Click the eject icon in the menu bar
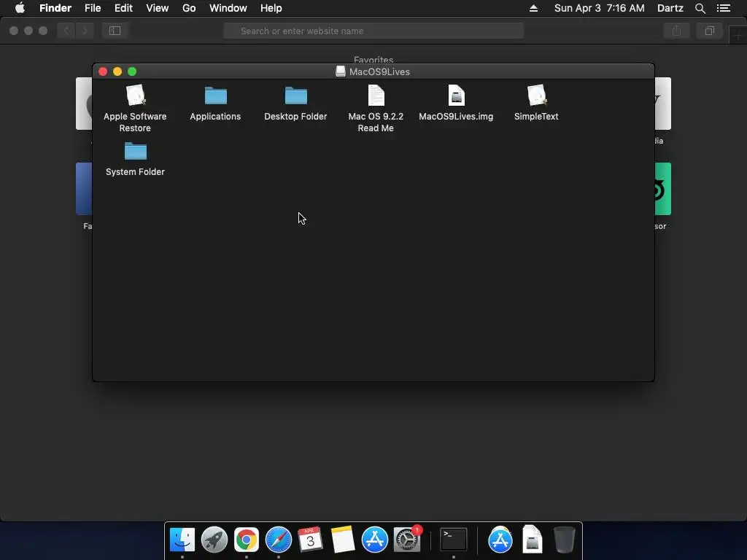Image resolution: width=747 pixels, height=560 pixels. point(533,8)
